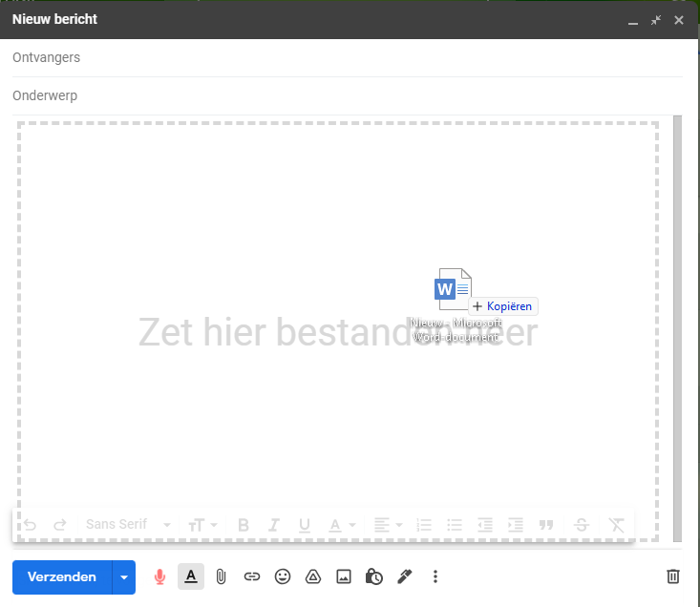Click the Verzenden send button
Image resolution: width=700 pixels, height=607 pixels.
coord(62,576)
